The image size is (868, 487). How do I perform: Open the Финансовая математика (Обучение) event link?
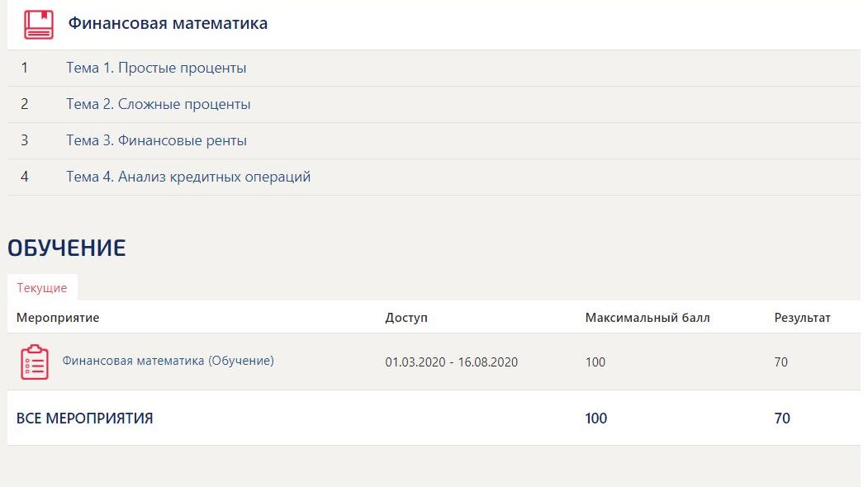click(168, 361)
